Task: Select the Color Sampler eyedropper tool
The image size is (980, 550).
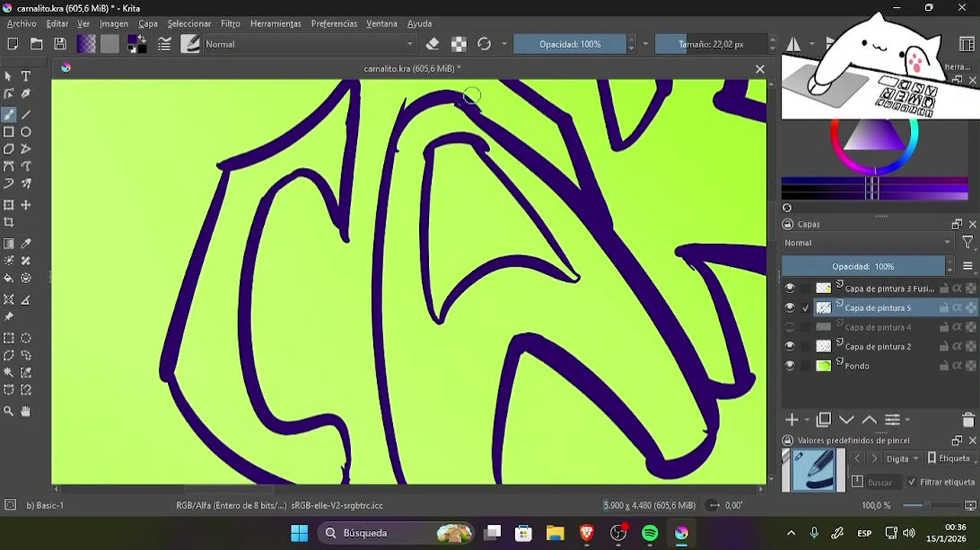Action: 26,244
